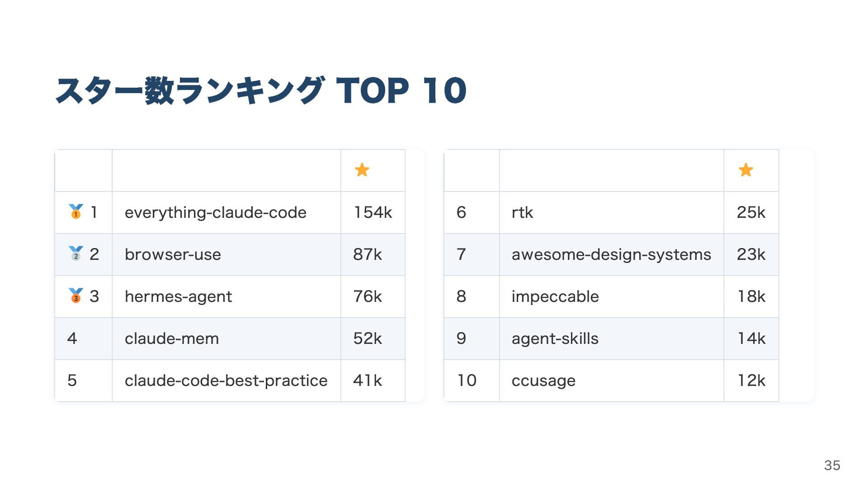Select the agent-skills row name
Image resolution: width=868 pixels, height=488 pixels.
pos(555,338)
